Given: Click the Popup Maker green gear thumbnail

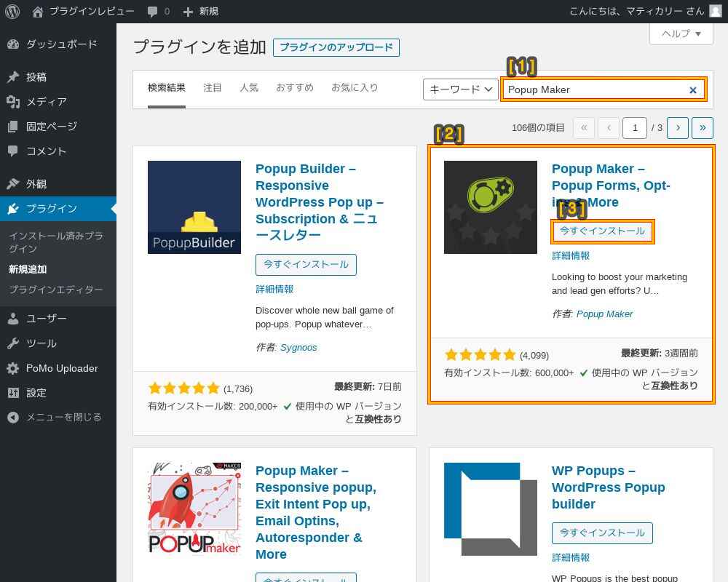Looking at the screenshot, I should [490, 207].
